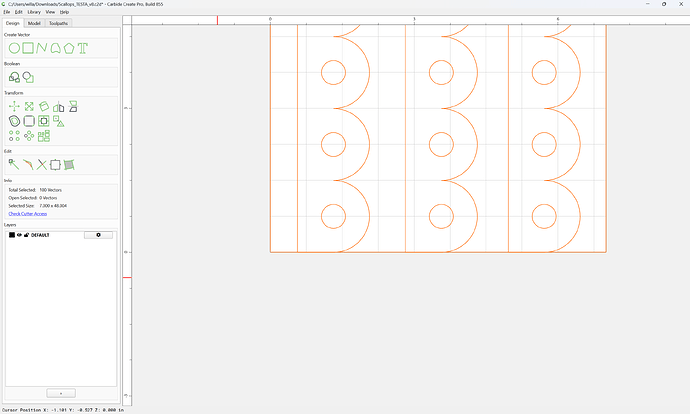
Task: Toggle visibility eye of DEFAULT layer
Action: coord(19,235)
